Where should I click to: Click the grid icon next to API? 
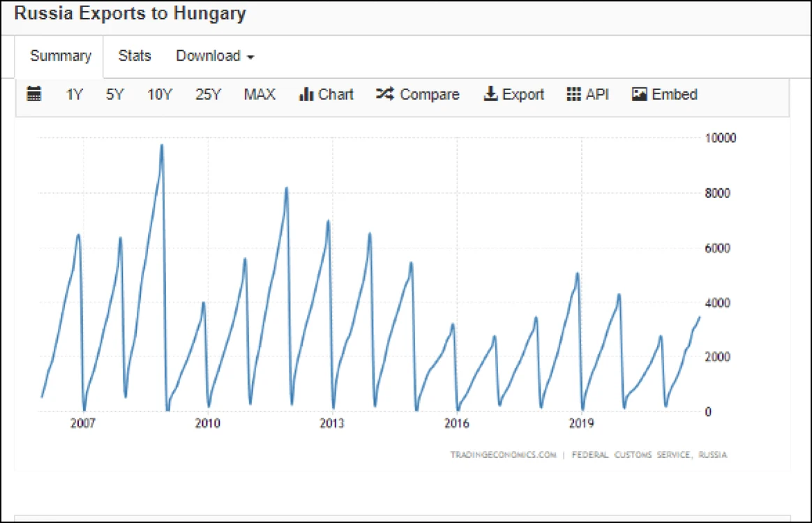coord(574,94)
